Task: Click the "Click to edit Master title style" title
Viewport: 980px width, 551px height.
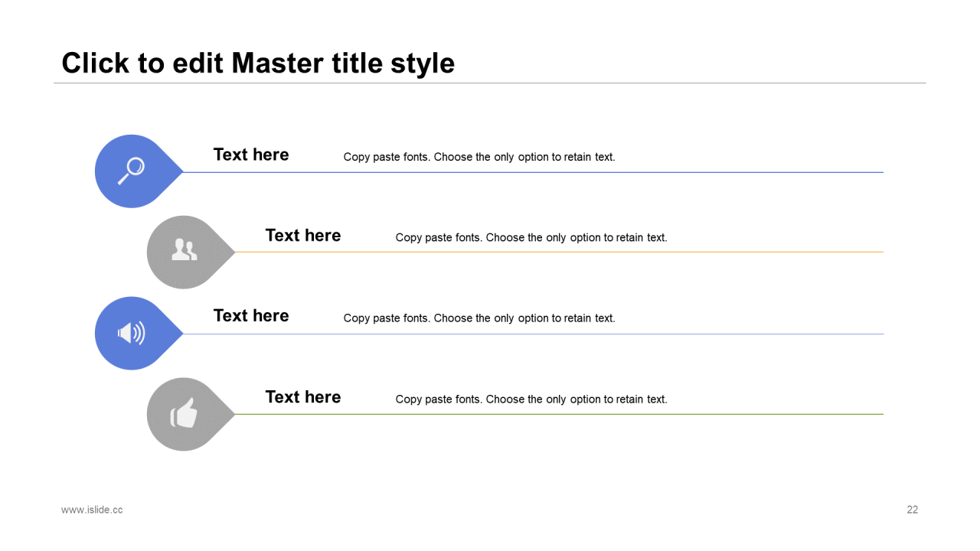Action: (258, 63)
